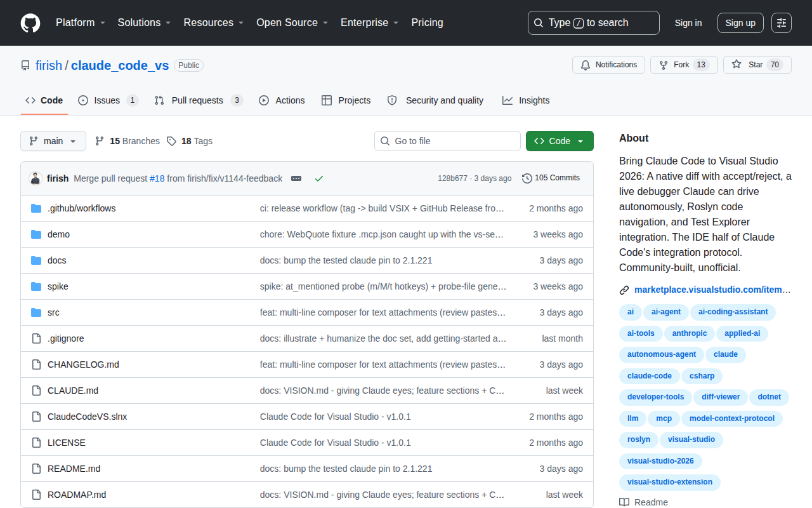812x508 pixels.
Task: Click the anthropic topic tag
Action: click(x=690, y=333)
